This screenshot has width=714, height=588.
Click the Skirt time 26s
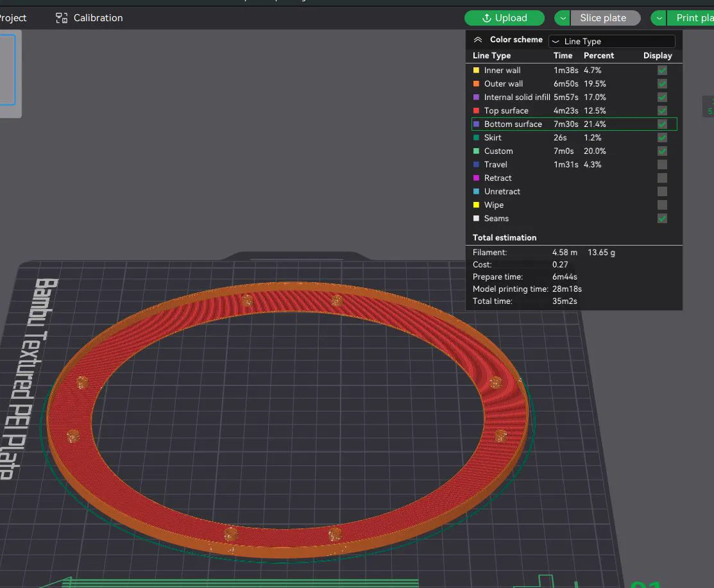(560, 137)
